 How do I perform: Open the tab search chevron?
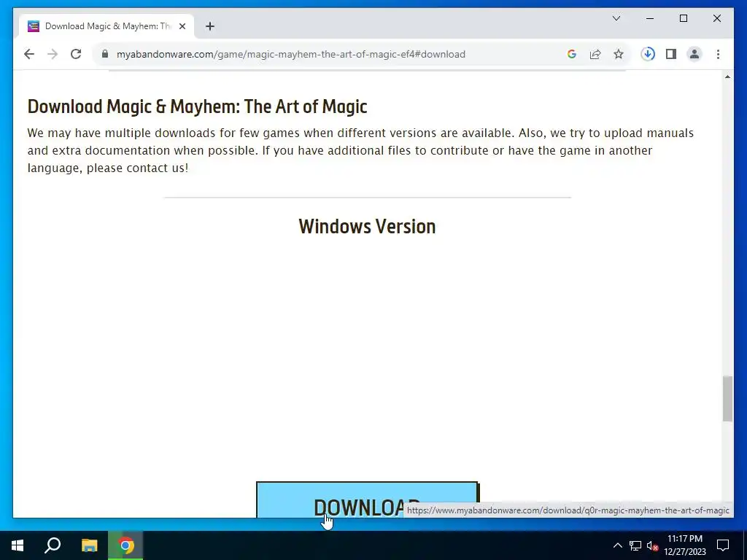616,18
